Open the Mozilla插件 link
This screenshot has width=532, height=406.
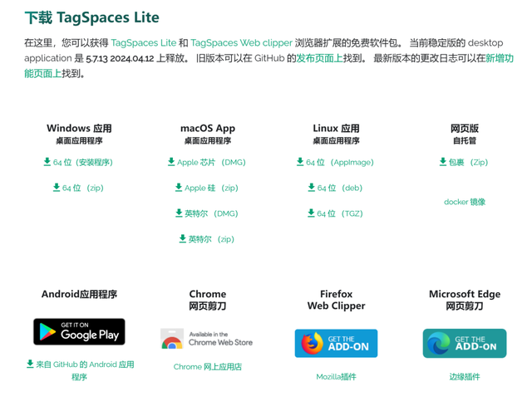pyautogui.click(x=336, y=377)
